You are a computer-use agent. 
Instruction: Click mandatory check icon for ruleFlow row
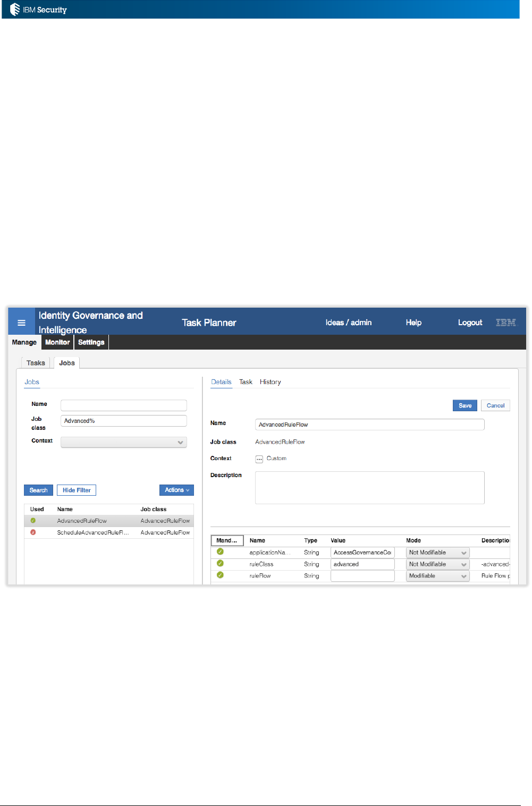coord(220,575)
